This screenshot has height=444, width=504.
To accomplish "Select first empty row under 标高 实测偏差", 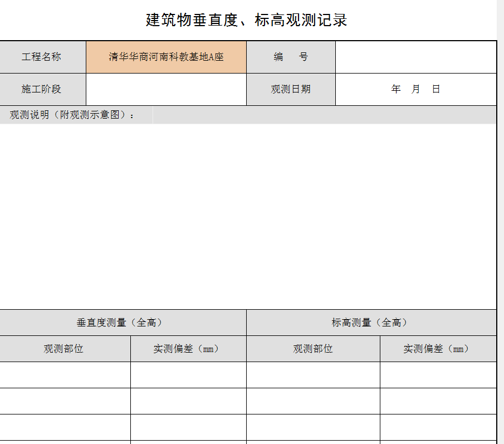I will point(438,375).
